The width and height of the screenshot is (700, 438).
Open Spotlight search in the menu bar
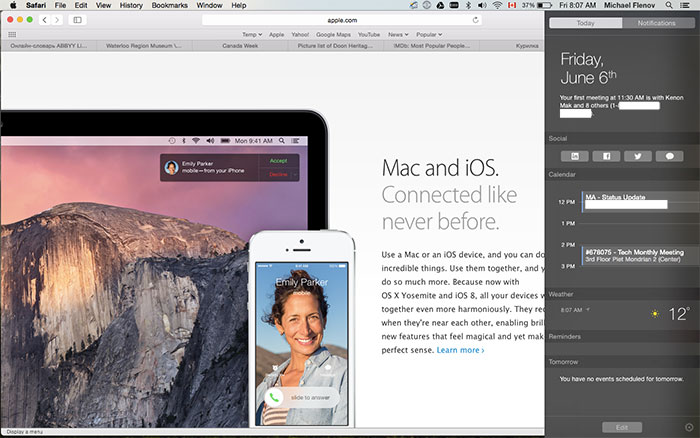[x=670, y=6]
